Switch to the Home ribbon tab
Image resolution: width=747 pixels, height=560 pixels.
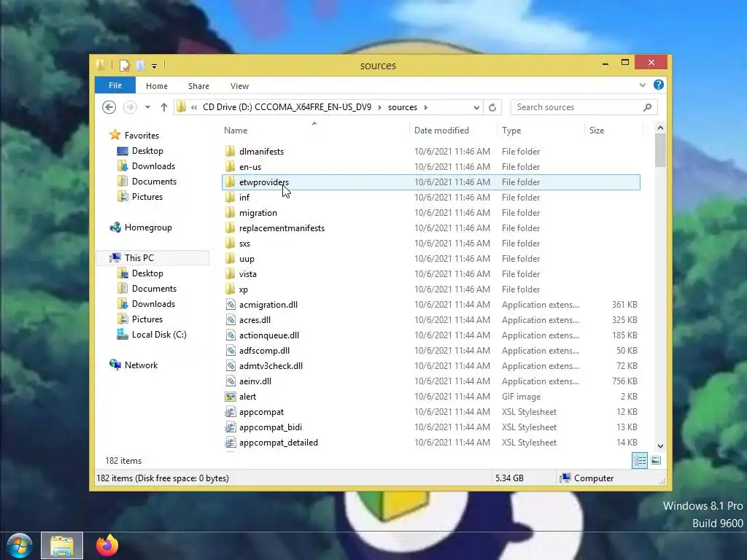[x=157, y=86]
